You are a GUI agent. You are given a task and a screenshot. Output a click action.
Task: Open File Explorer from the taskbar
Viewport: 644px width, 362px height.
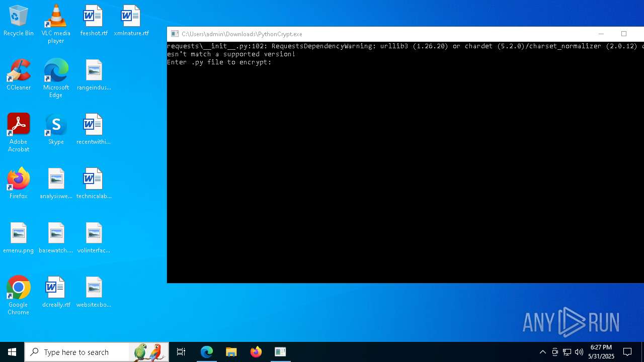(231, 352)
